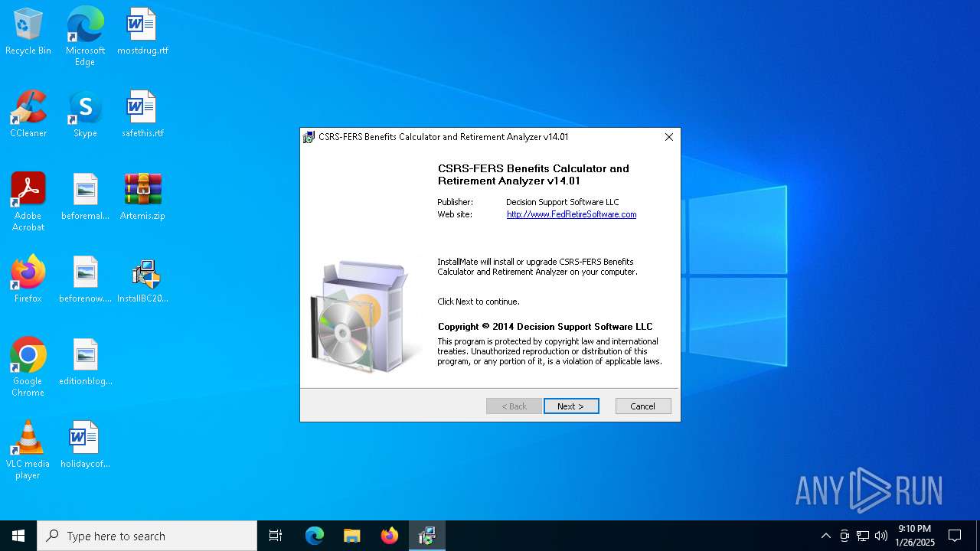The height and width of the screenshot is (551, 980).
Task: Click the Decision Support Software LLC publisher text
Action: (x=562, y=202)
